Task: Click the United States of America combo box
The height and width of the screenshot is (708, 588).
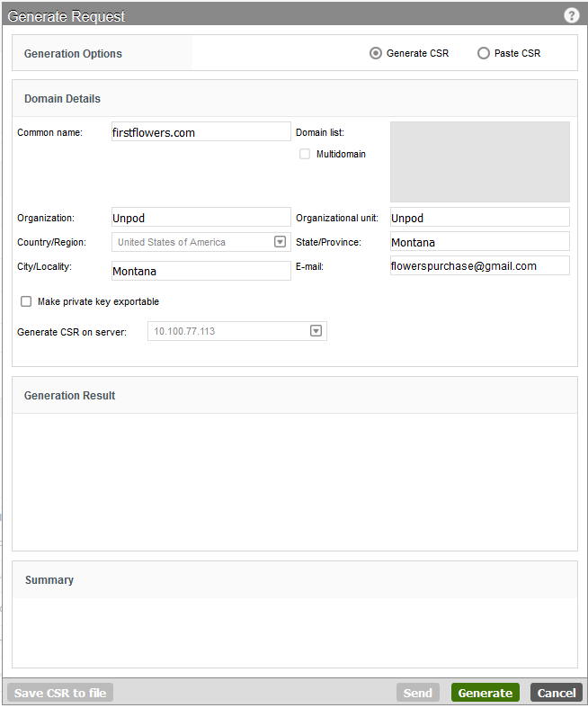Action: 201,242
